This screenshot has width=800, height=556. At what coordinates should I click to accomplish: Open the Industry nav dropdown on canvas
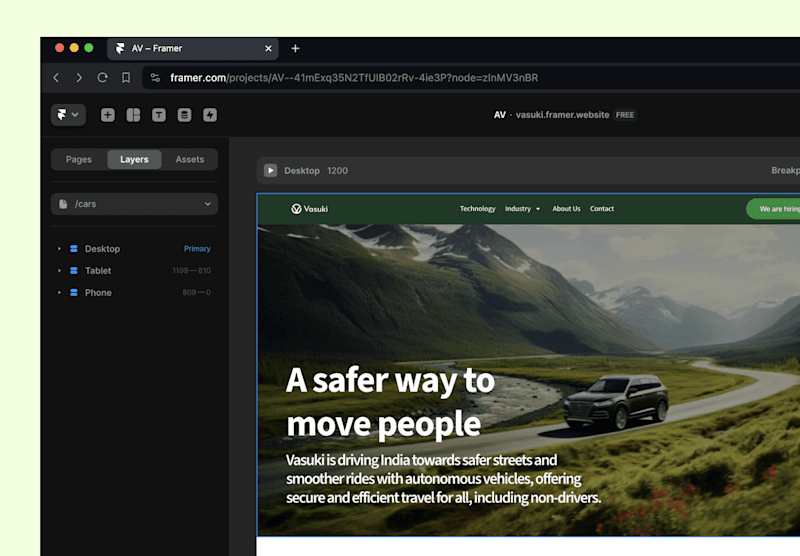point(522,209)
